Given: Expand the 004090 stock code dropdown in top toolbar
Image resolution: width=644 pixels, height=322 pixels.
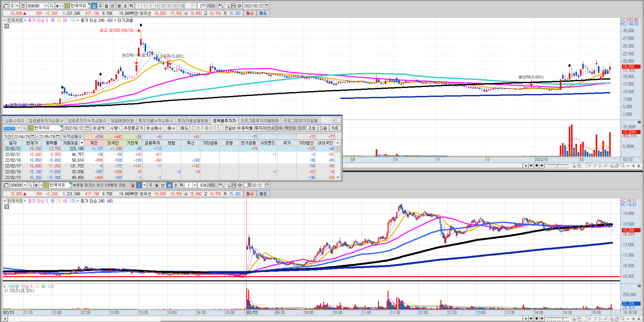Looking at the screenshot, I should (x=46, y=6).
